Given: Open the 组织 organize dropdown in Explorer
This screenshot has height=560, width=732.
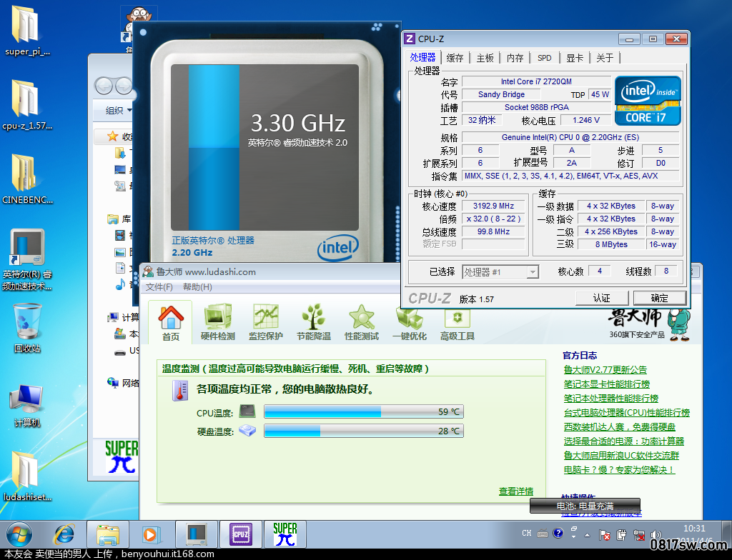Looking at the screenshot, I should click(119, 110).
